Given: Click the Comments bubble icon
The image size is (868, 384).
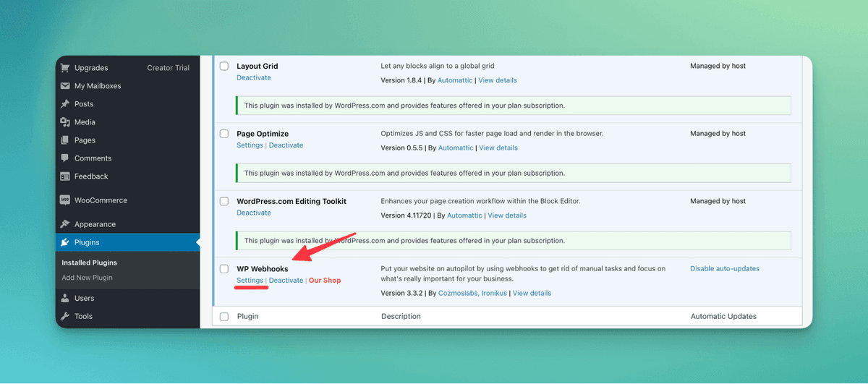Looking at the screenshot, I should click(x=65, y=158).
